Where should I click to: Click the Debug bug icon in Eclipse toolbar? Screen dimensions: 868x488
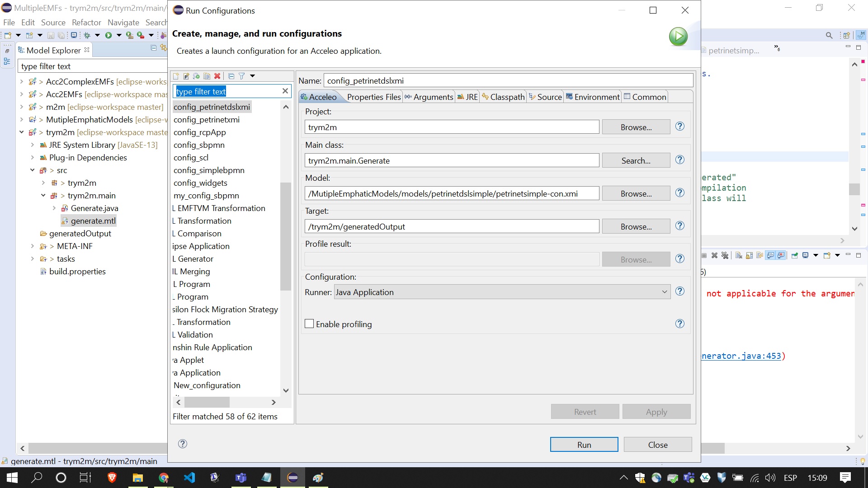tap(87, 35)
